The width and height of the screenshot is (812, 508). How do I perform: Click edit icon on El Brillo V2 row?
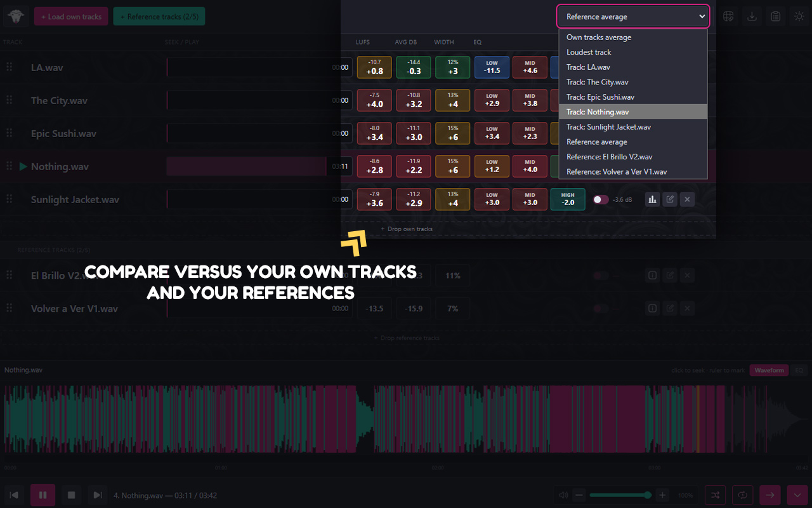tap(670, 276)
